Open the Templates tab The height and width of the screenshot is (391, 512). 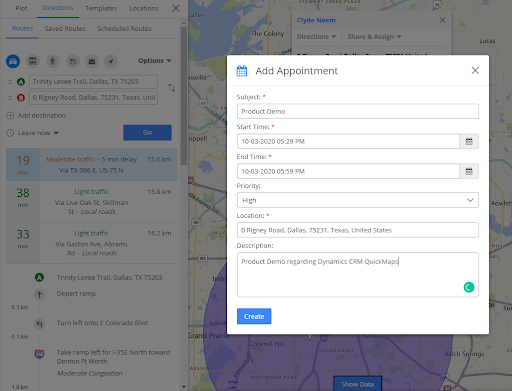[101, 8]
